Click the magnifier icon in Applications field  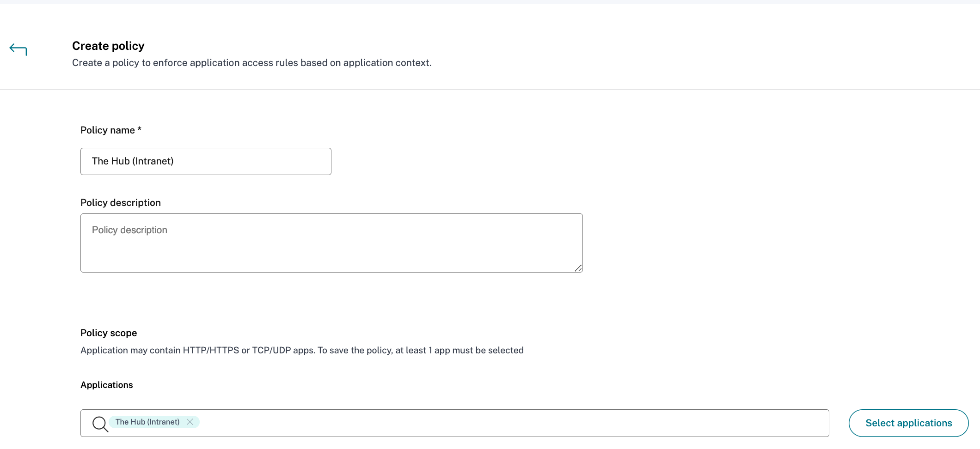100,423
